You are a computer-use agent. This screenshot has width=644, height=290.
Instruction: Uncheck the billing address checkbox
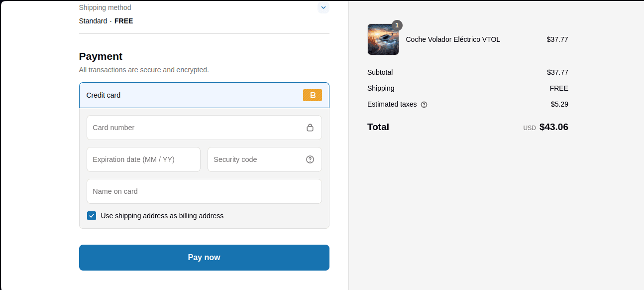pos(92,216)
